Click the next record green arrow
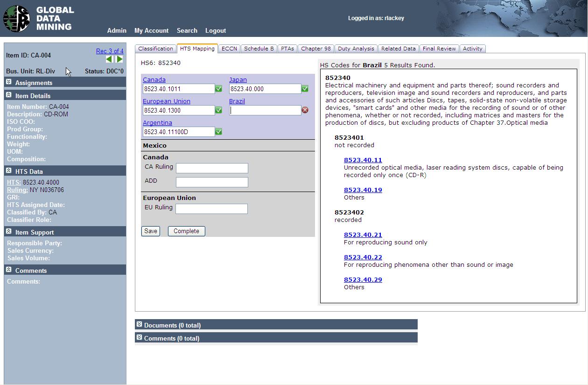 [119, 59]
